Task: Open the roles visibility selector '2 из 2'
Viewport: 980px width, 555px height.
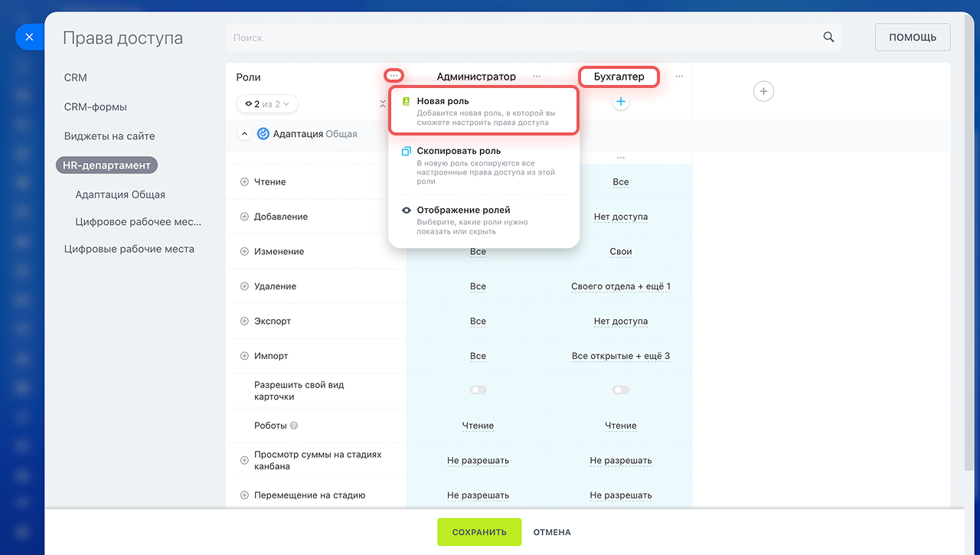Action: click(267, 103)
